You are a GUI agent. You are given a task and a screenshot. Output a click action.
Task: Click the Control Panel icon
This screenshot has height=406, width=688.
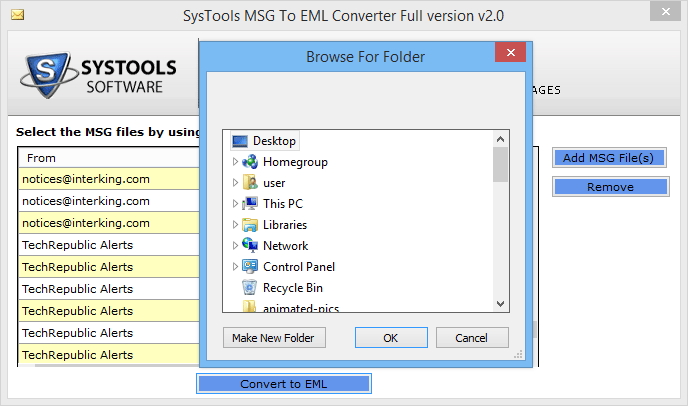[x=250, y=266]
